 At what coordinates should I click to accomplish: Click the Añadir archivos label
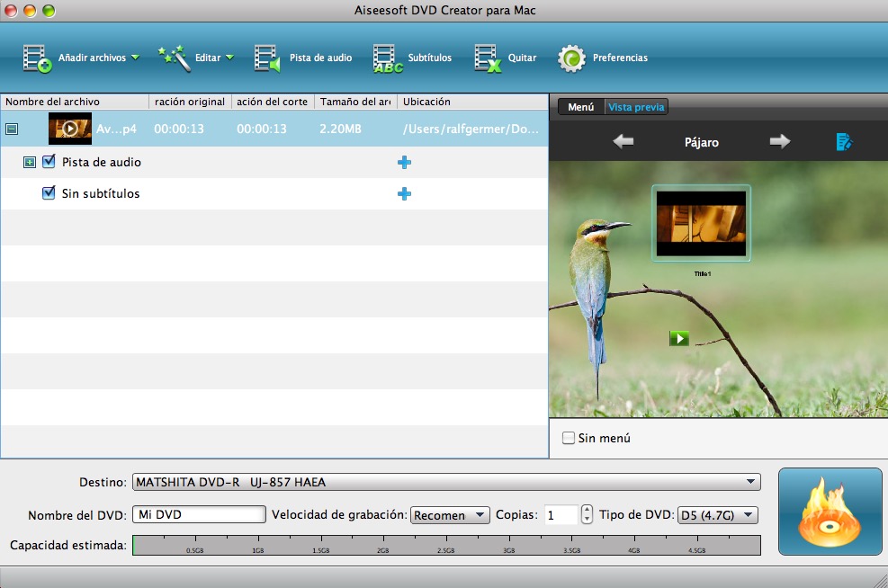coord(92,58)
